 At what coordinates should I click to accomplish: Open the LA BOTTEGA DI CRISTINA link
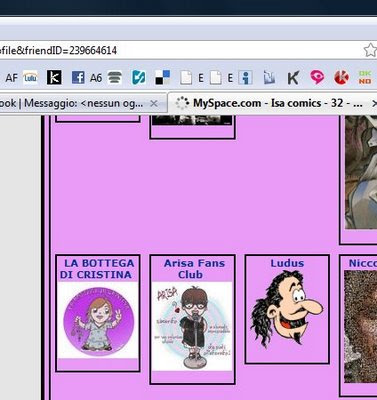97,269
